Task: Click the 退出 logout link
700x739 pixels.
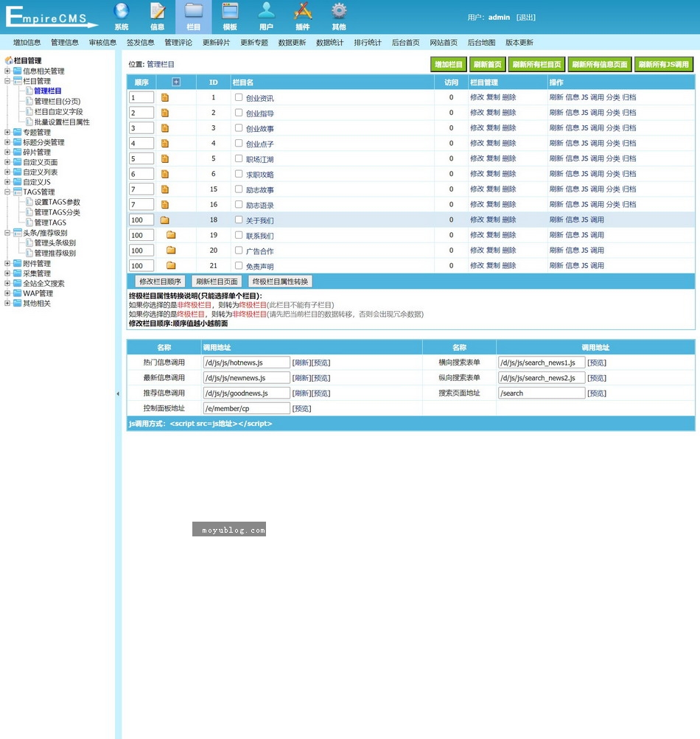Action: point(526,18)
